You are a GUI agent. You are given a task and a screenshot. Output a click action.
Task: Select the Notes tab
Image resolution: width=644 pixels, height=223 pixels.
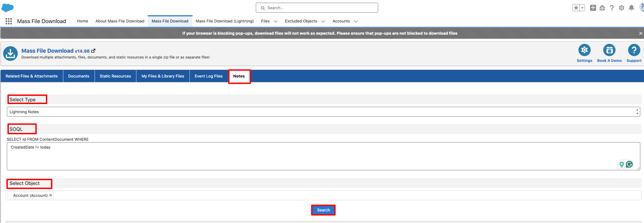click(239, 76)
